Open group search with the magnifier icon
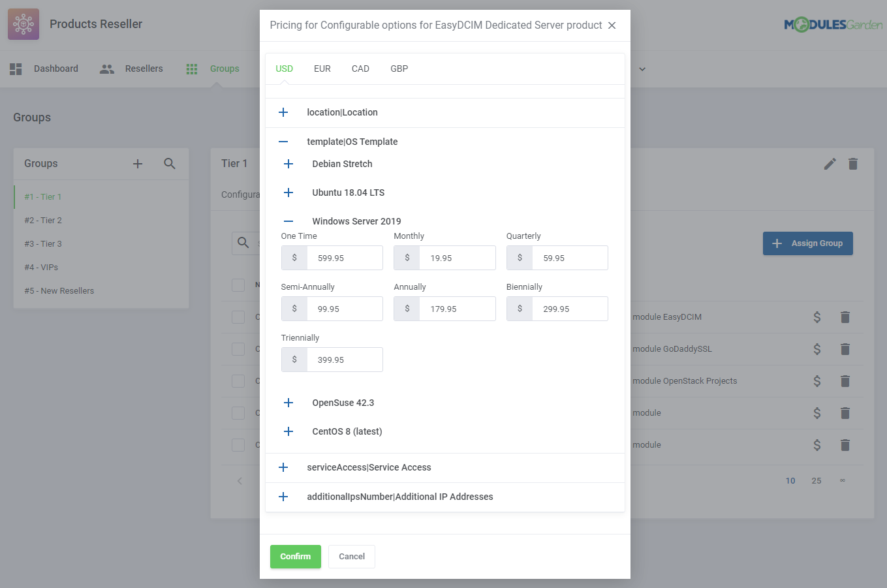This screenshot has width=887, height=588. pos(170,164)
